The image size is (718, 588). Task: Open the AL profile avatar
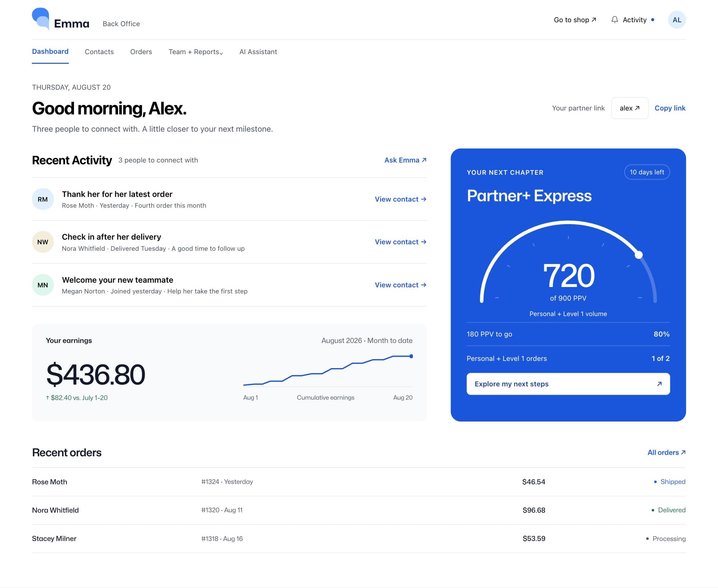pyautogui.click(x=677, y=20)
